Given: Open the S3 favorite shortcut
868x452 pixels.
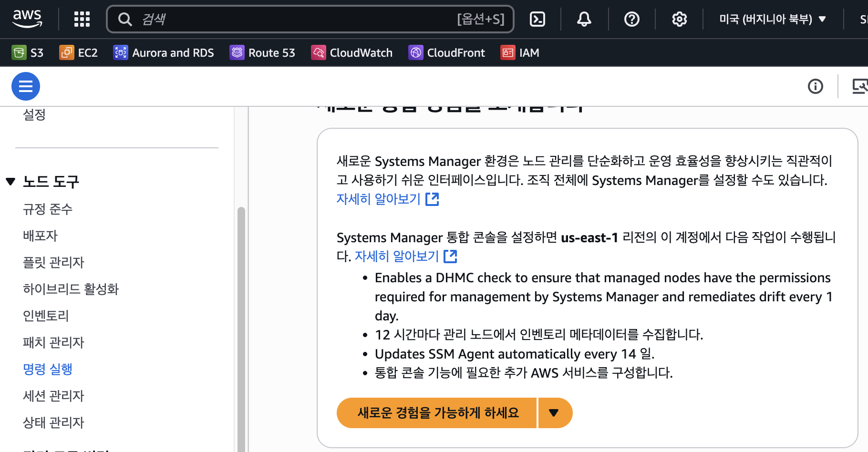Looking at the screenshot, I should pos(28,52).
